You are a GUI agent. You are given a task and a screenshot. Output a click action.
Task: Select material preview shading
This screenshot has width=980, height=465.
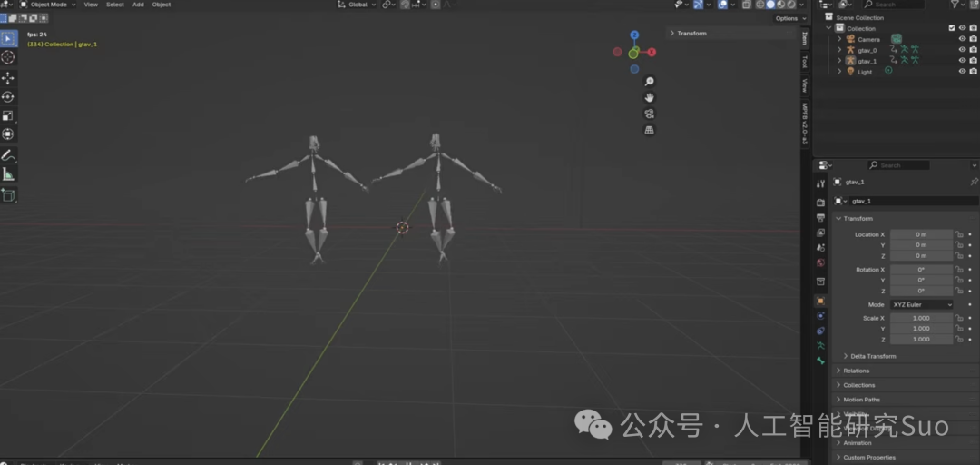pyautogui.click(x=781, y=5)
